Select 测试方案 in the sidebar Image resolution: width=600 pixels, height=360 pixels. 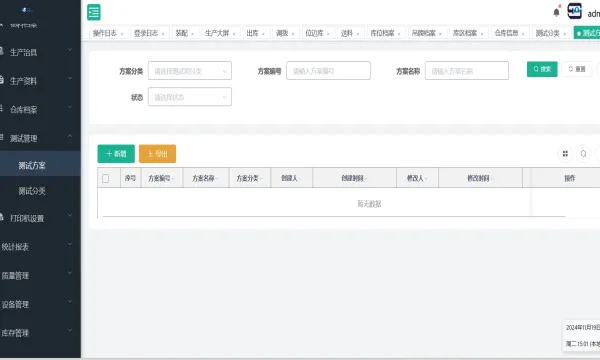tap(40, 165)
